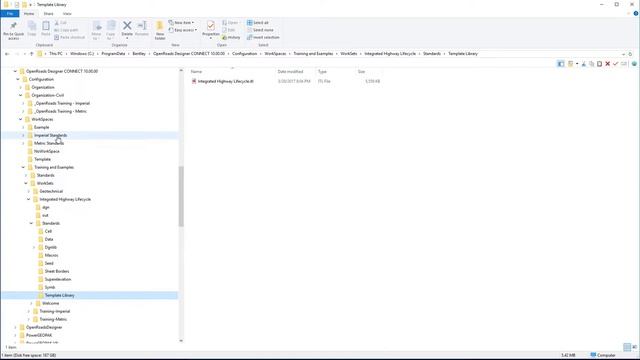This screenshot has height=360, width=640.
Task: Click Bentley in address breadcrumb
Action: [x=139, y=53]
